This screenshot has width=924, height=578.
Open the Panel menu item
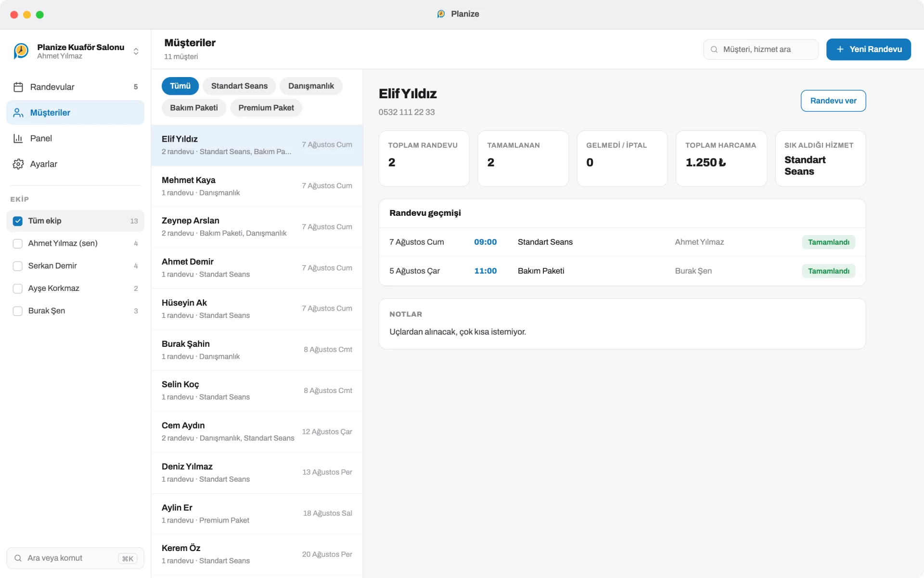pos(76,138)
